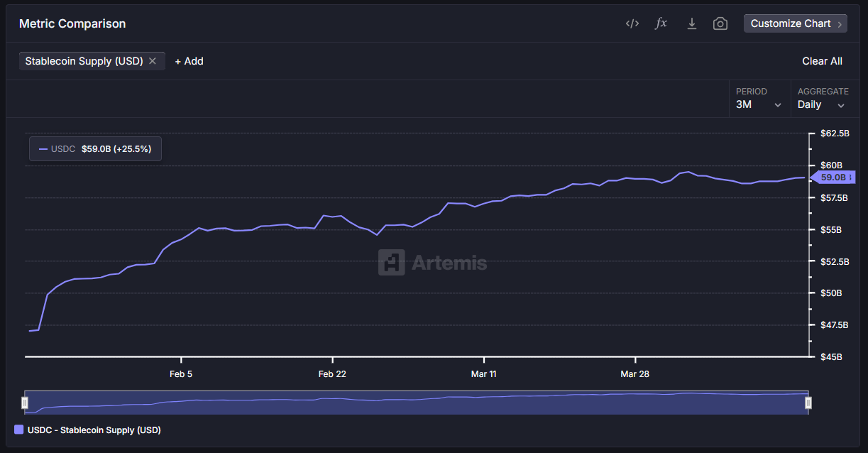Toggle the USDC - Stablecoin Supply legend entry
Viewport: 868px width, 453px height.
pyautogui.click(x=87, y=430)
